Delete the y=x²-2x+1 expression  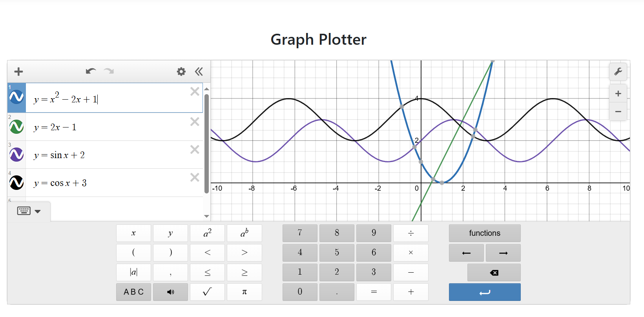(195, 91)
